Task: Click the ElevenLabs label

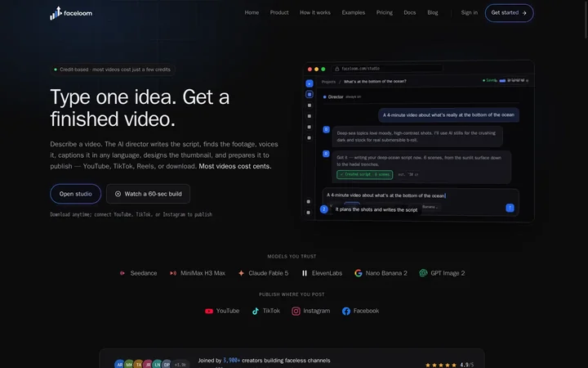Action: click(x=327, y=273)
